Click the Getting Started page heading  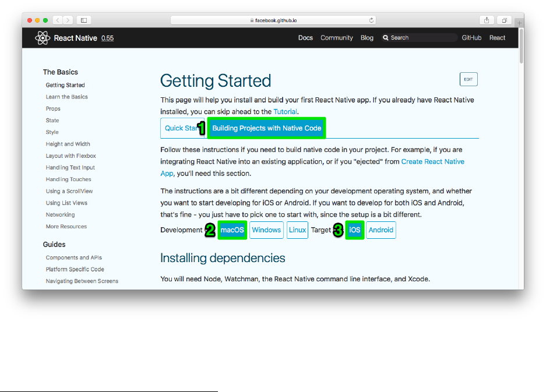click(x=216, y=81)
